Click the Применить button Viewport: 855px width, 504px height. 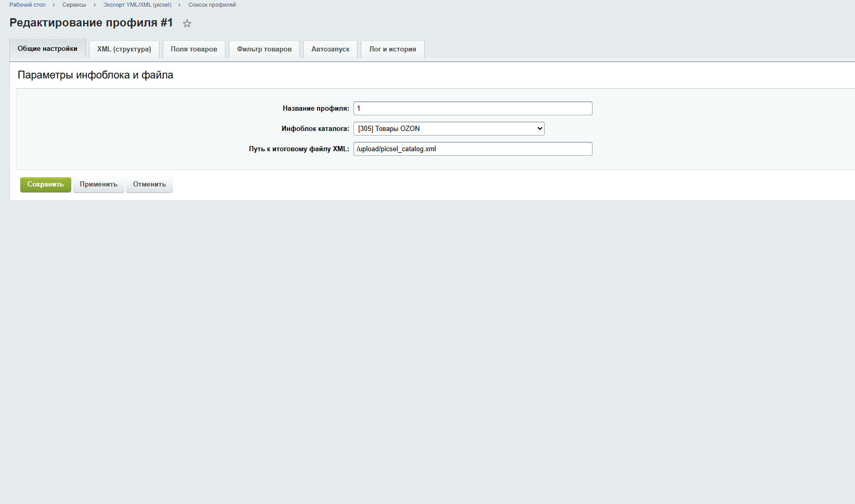coord(99,184)
